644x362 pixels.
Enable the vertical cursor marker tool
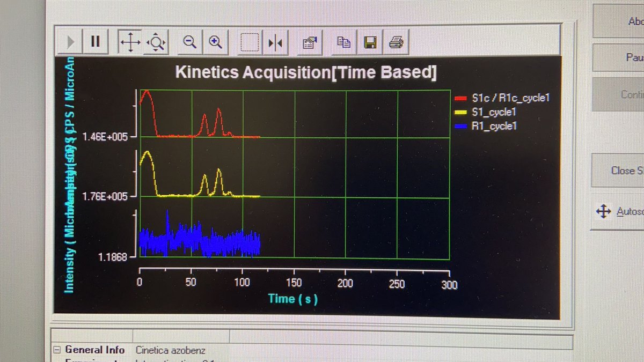point(276,41)
